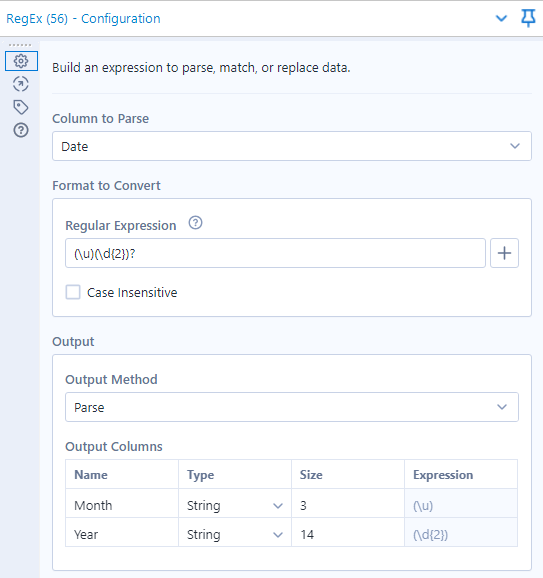Edit the Year output column name
The width and height of the screenshot is (543, 578).
(122, 534)
